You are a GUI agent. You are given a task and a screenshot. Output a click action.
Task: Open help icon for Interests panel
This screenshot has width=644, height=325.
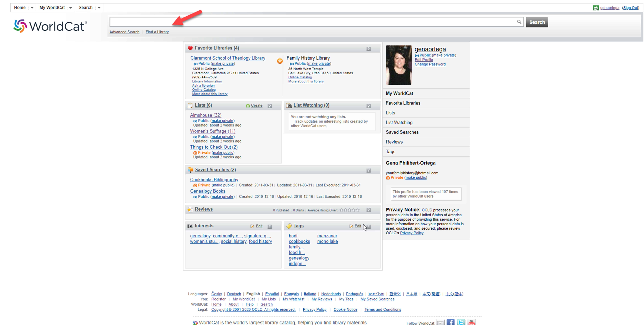(269, 227)
